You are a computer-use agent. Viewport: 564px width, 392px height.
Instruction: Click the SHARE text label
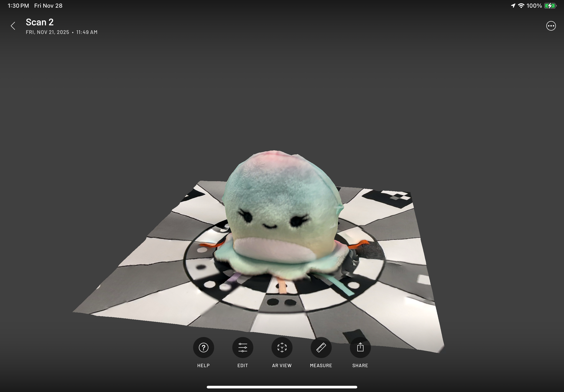point(360,365)
